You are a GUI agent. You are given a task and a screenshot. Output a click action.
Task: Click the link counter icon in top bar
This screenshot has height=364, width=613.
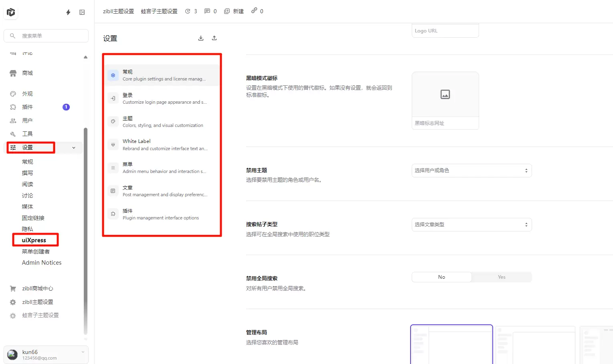pyautogui.click(x=254, y=11)
